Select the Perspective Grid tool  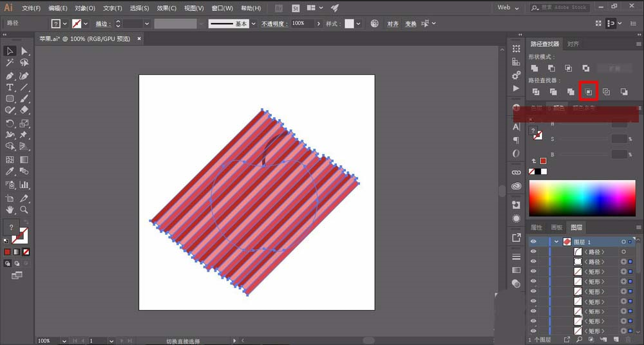tap(24, 147)
